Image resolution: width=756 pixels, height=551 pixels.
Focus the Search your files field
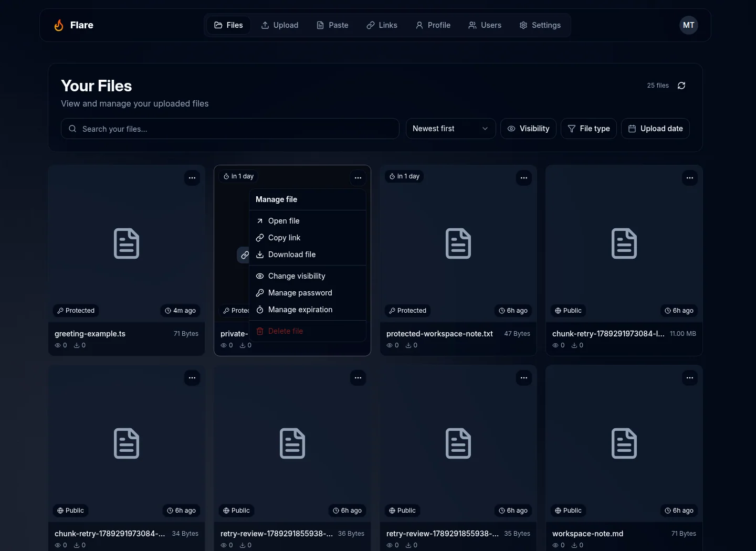[x=230, y=129]
